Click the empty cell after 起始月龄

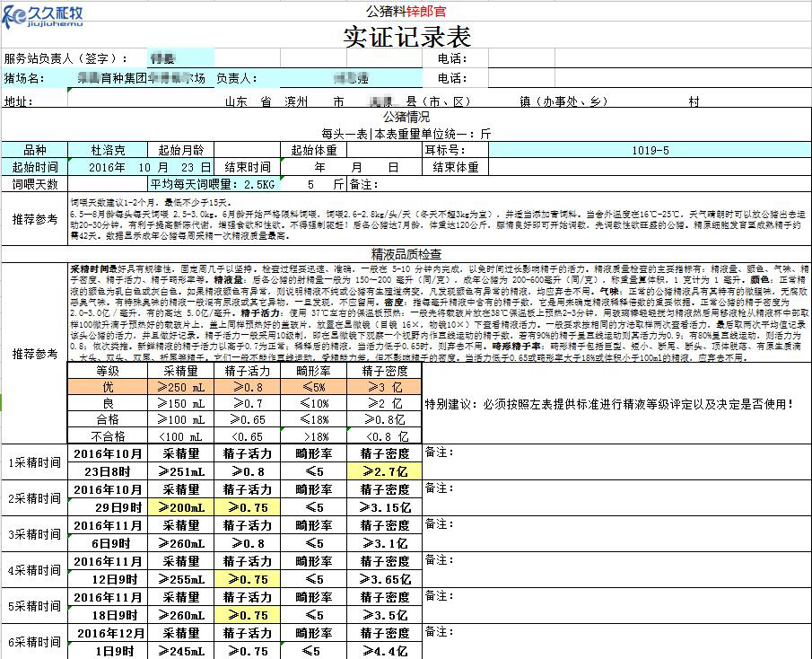247,150
